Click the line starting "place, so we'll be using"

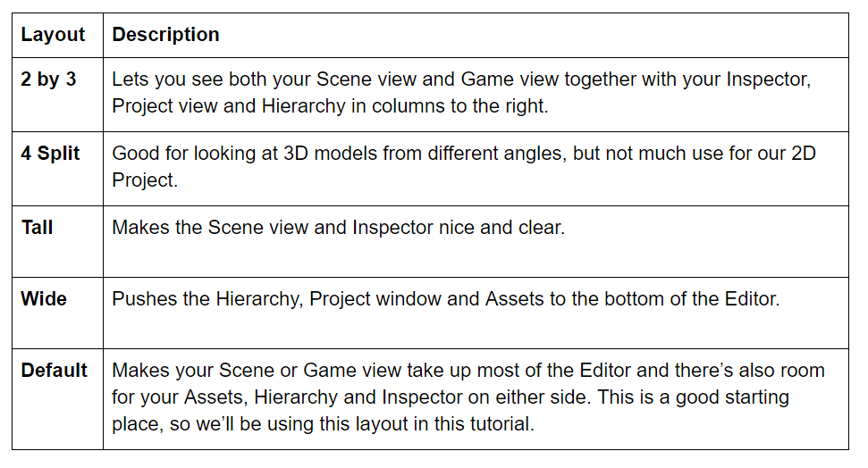click(x=323, y=423)
